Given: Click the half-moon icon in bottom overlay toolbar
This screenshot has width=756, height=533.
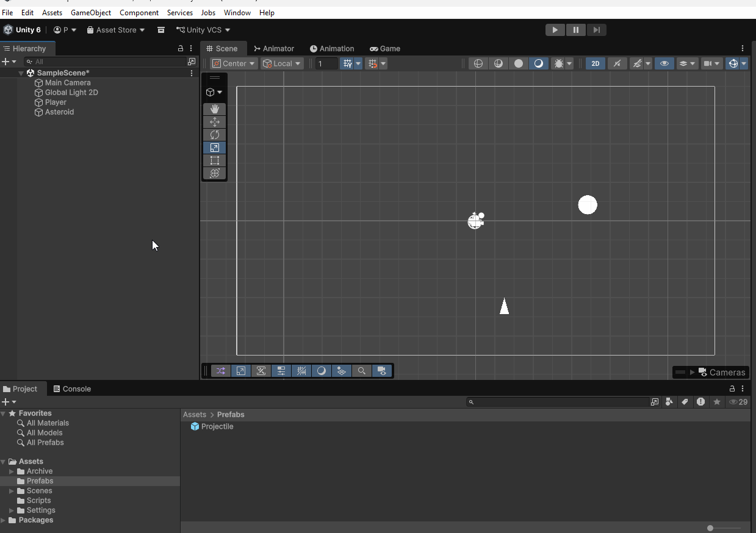Looking at the screenshot, I should click(322, 371).
